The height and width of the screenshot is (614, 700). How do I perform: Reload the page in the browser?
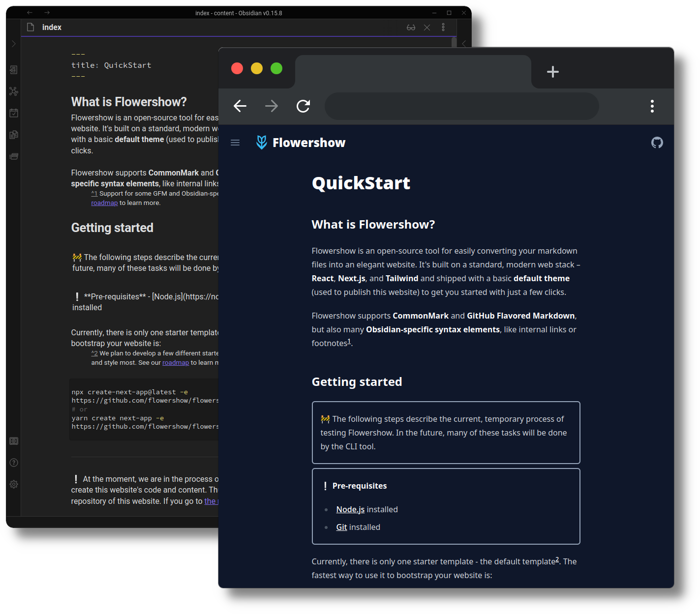(303, 106)
